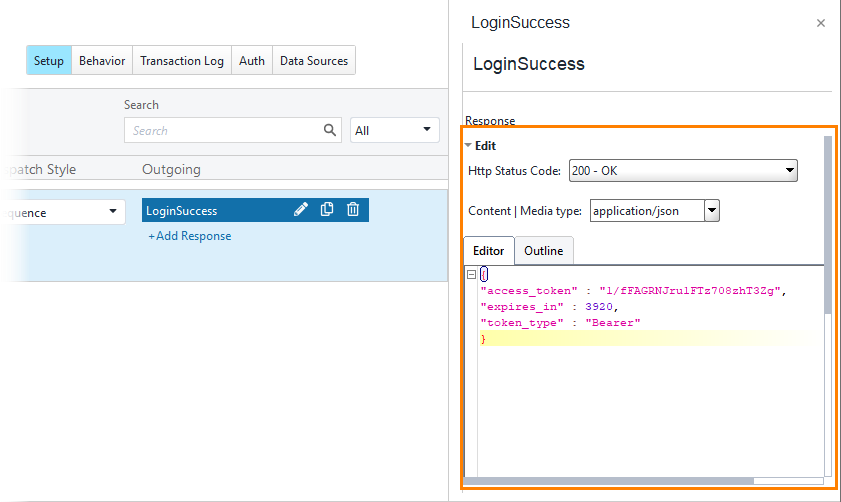Edit the LoginSuccess response with pencil icon
841x502 pixels.
click(x=301, y=209)
